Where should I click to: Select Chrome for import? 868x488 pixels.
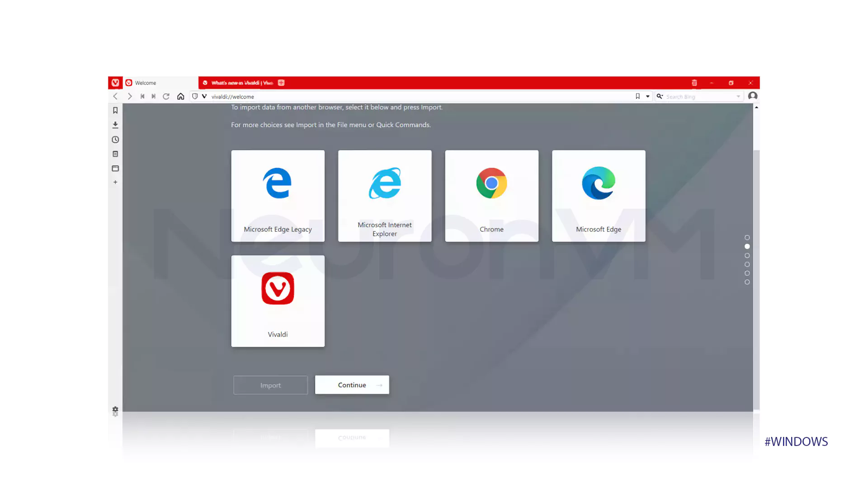click(x=492, y=196)
